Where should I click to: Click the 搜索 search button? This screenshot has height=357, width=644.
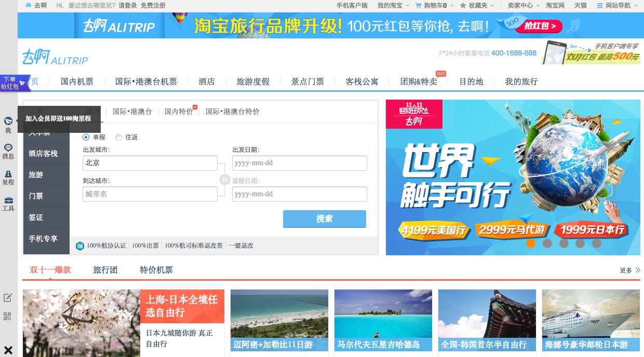pyautogui.click(x=325, y=218)
